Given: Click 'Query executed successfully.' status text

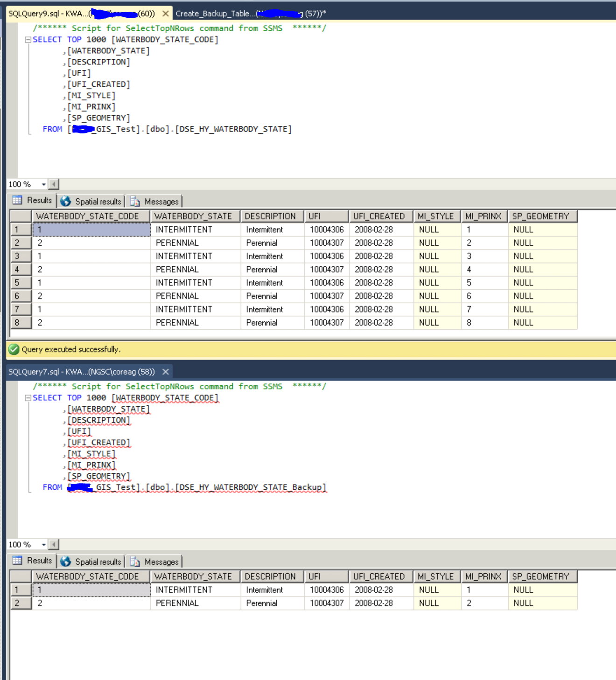Looking at the screenshot, I should point(71,349).
